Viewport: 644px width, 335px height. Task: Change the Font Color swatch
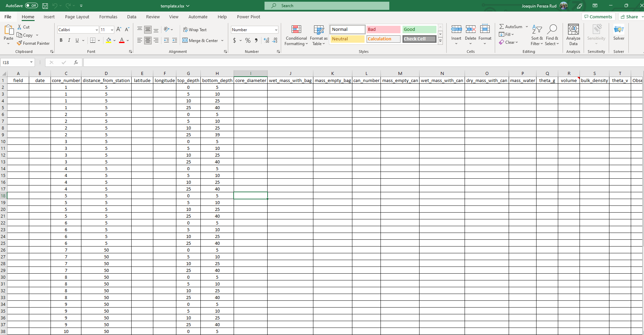122,40
